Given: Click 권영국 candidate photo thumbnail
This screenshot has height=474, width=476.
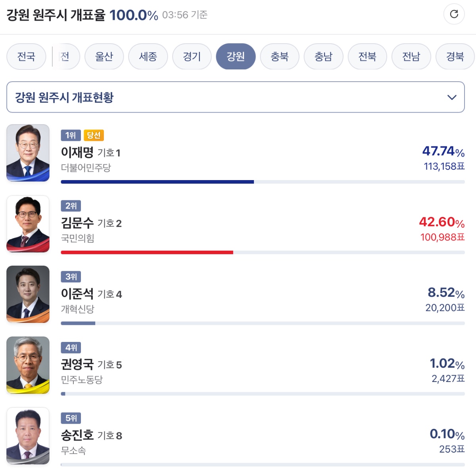Looking at the screenshot, I should tap(28, 365).
